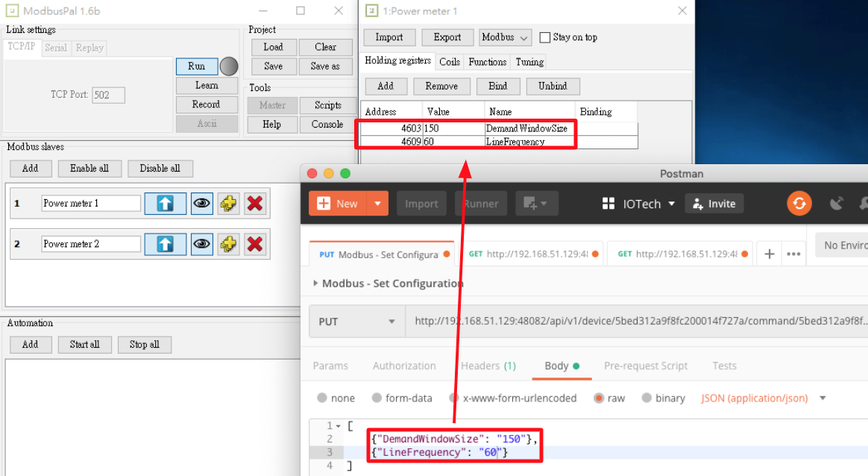Open a new request tab with plus icon
Screen dimensions: 868x476
point(769,254)
